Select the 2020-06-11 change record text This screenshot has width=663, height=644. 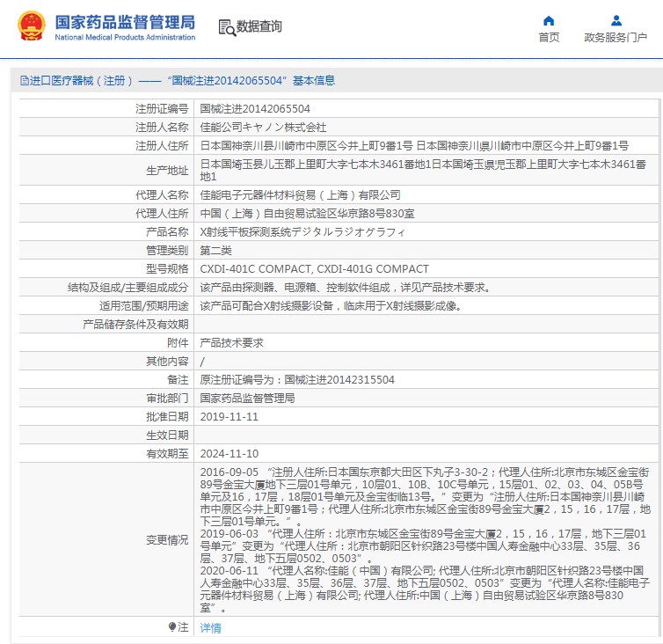tap(425, 589)
